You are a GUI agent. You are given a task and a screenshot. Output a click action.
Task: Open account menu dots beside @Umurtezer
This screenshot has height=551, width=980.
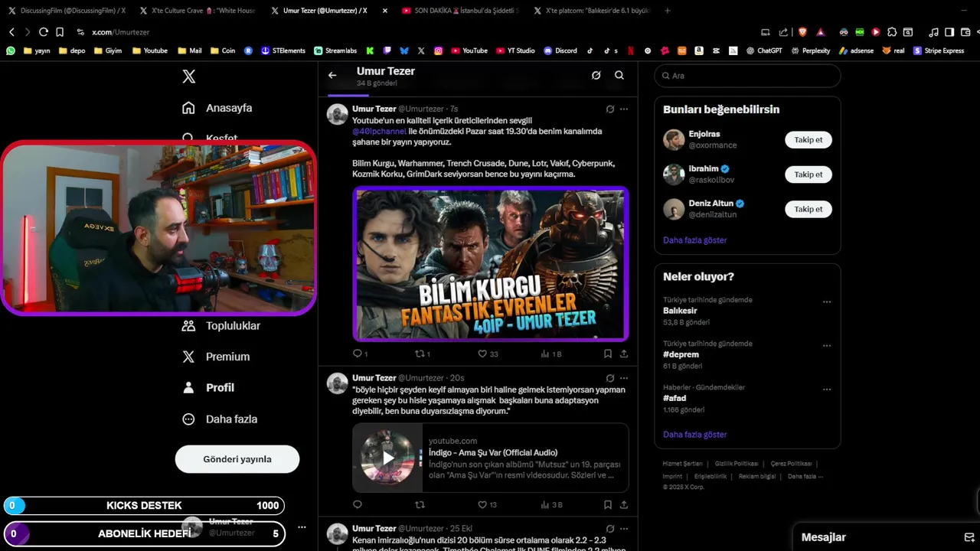click(x=302, y=527)
